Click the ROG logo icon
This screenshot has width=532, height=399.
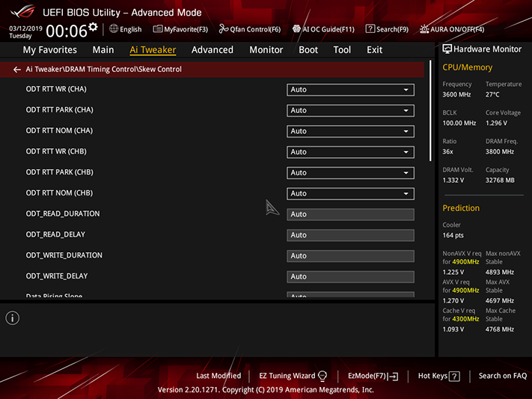(22, 11)
